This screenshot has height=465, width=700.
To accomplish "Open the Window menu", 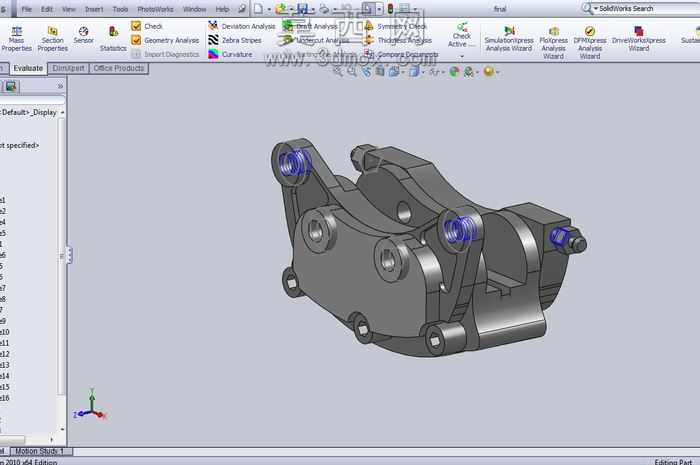I will pyautogui.click(x=195, y=9).
